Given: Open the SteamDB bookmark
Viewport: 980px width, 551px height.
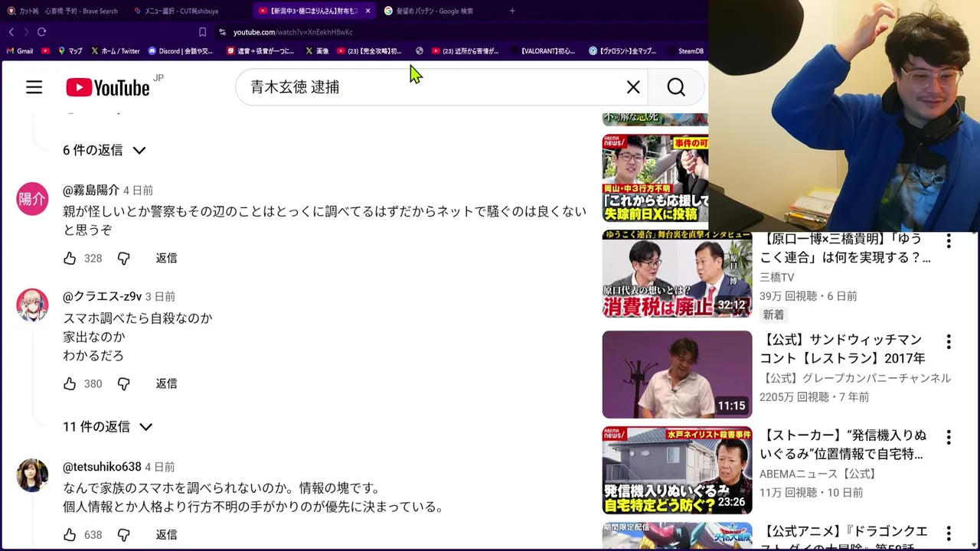Looking at the screenshot, I should coord(686,51).
